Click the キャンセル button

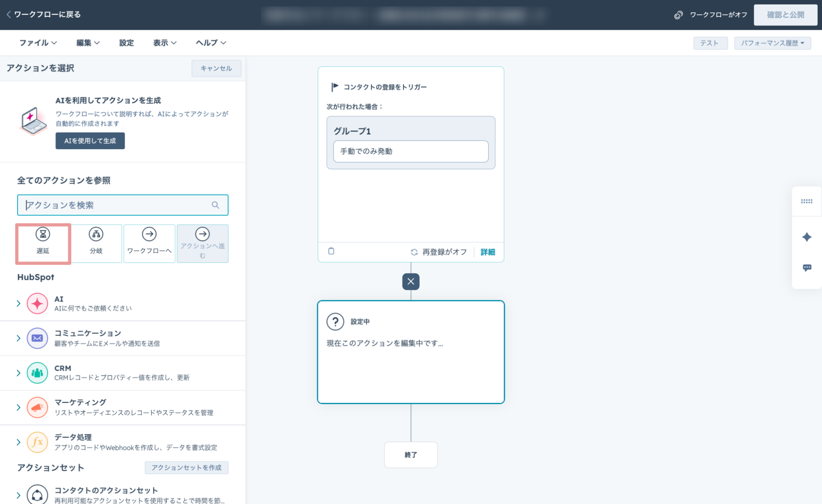click(216, 68)
